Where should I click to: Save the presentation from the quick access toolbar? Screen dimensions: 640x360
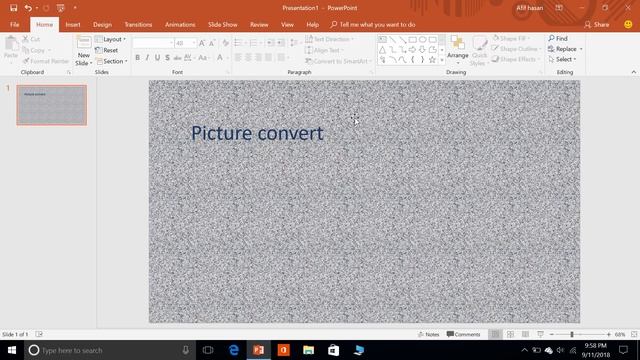13,8
